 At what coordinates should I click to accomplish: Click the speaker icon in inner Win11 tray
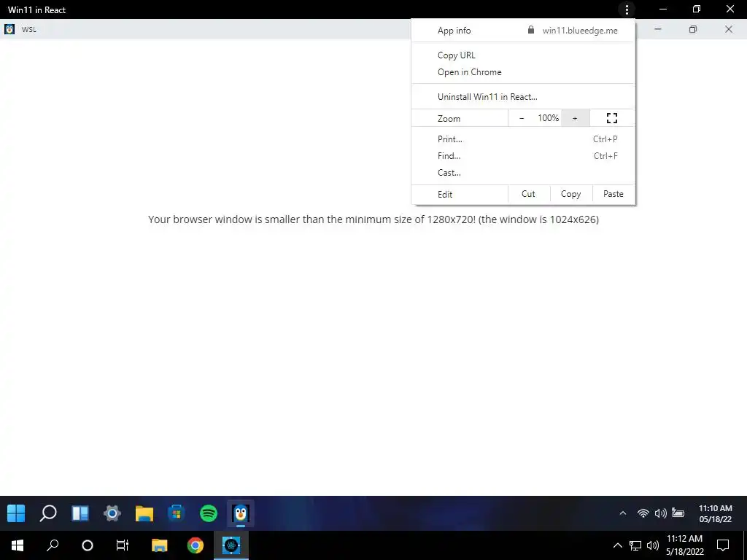coord(660,513)
